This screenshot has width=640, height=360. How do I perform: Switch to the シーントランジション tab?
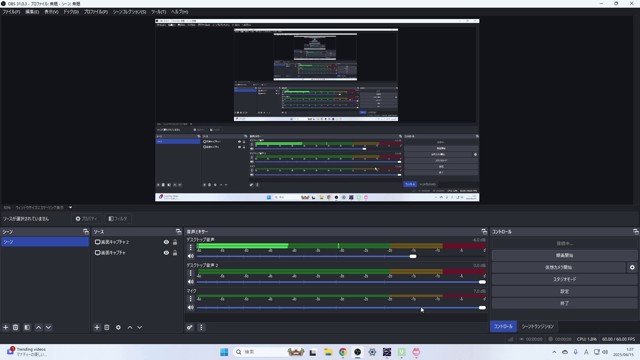(538, 327)
